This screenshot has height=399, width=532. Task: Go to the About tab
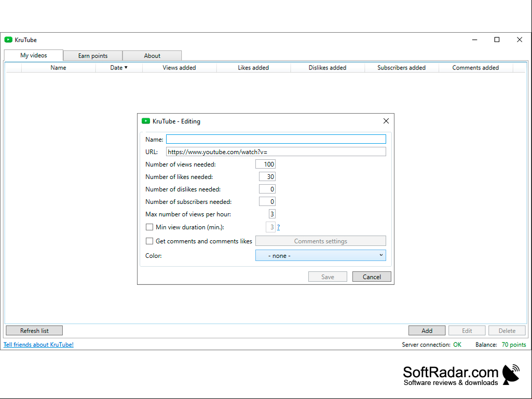pyautogui.click(x=152, y=56)
